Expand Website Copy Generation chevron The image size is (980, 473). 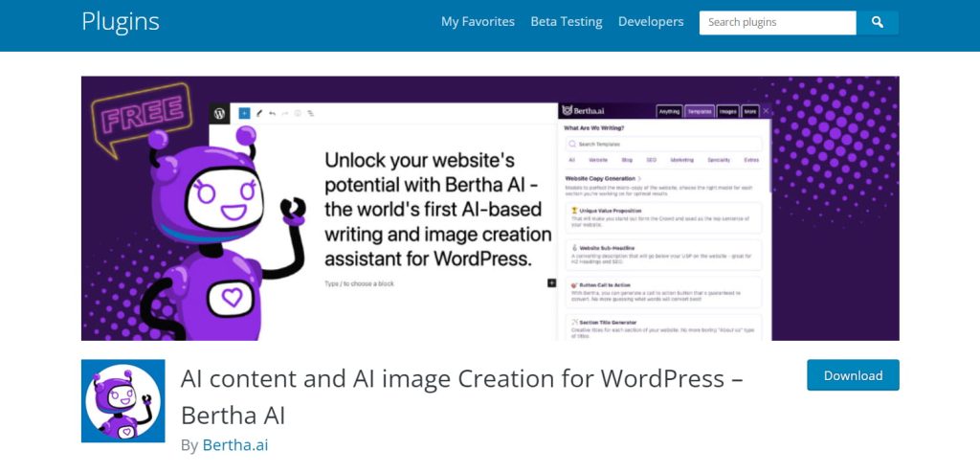point(639,179)
